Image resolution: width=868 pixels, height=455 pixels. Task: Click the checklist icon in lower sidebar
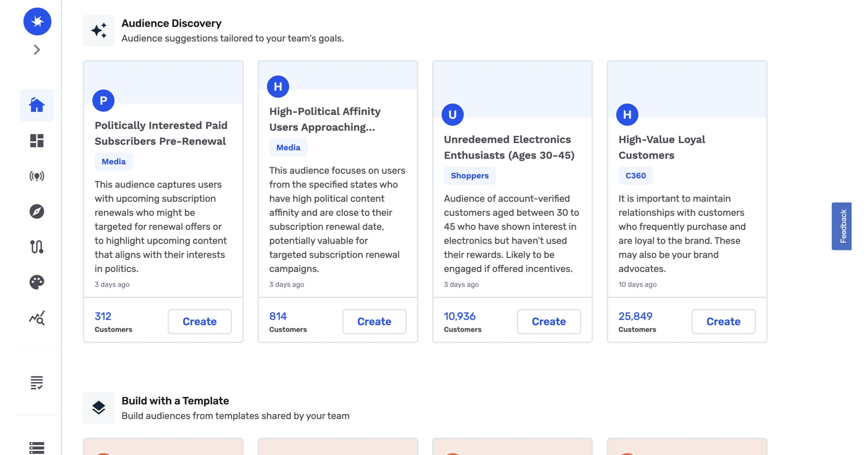[x=36, y=383]
